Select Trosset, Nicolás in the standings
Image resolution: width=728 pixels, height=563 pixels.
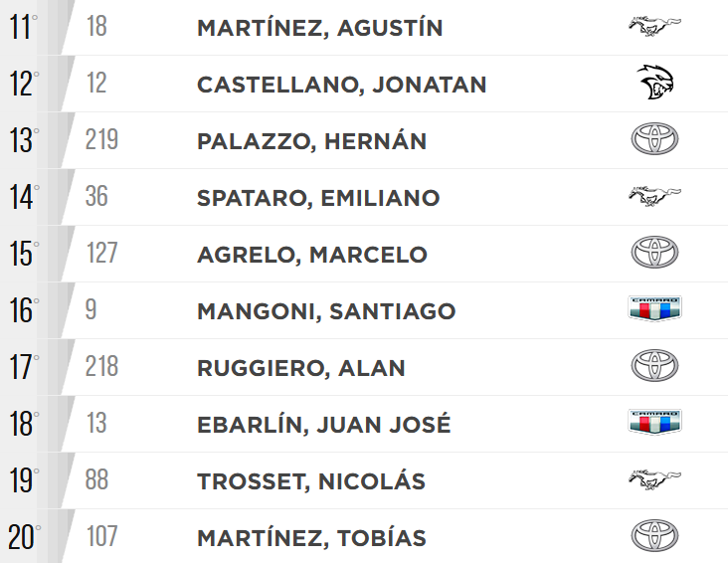(310, 481)
